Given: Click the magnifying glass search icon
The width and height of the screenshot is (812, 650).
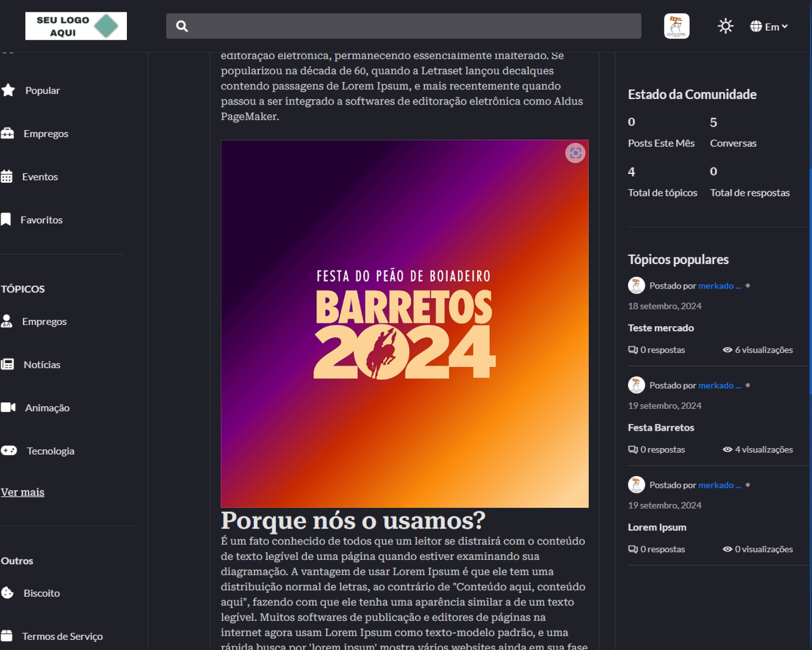Looking at the screenshot, I should click(x=182, y=26).
